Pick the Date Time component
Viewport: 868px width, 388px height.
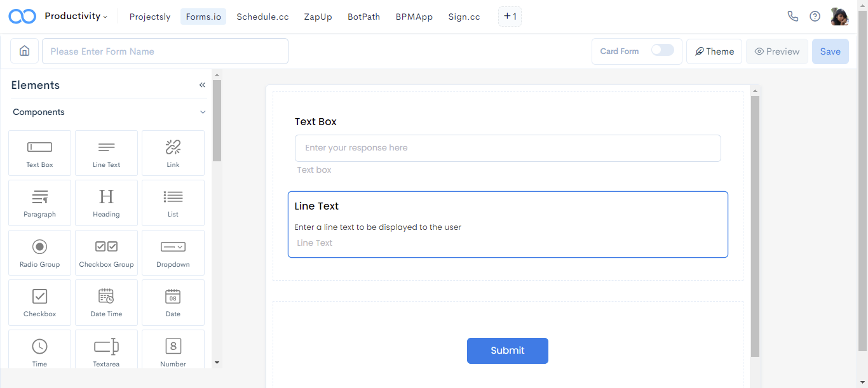click(x=106, y=302)
